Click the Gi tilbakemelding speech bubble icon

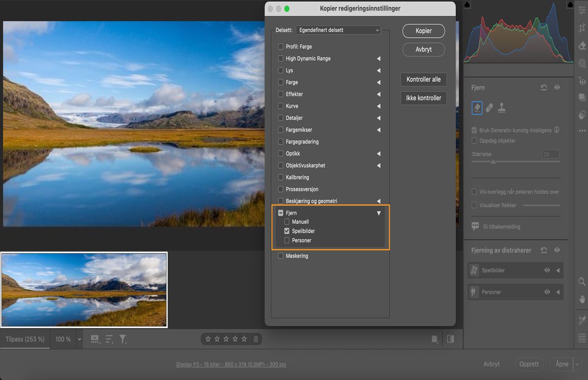click(475, 227)
